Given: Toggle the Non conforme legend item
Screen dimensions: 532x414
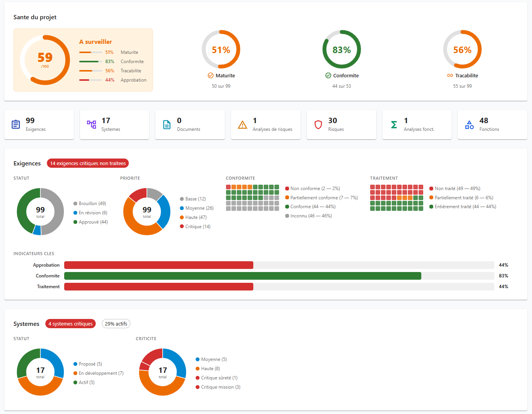Looking at the screenshot, I should [x=313, y=188].
